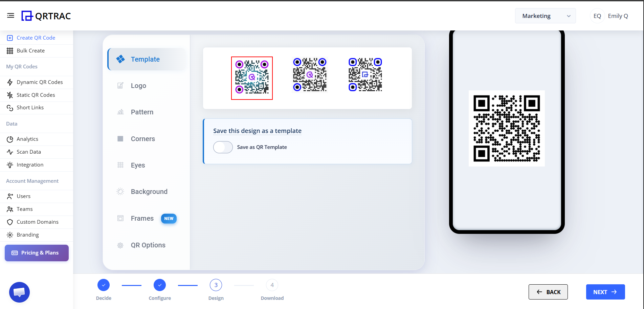Click the Integration bulb icon

click(x=10, y=165)
